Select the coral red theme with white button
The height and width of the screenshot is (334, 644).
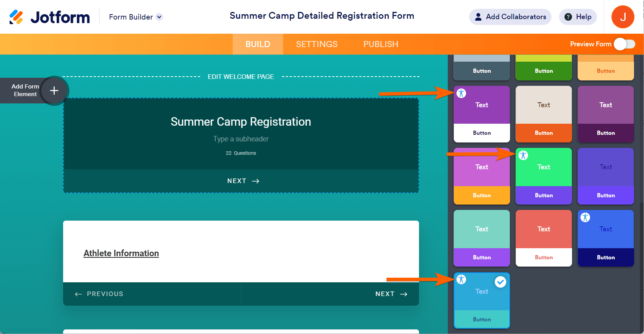click(x=544, y=238)
